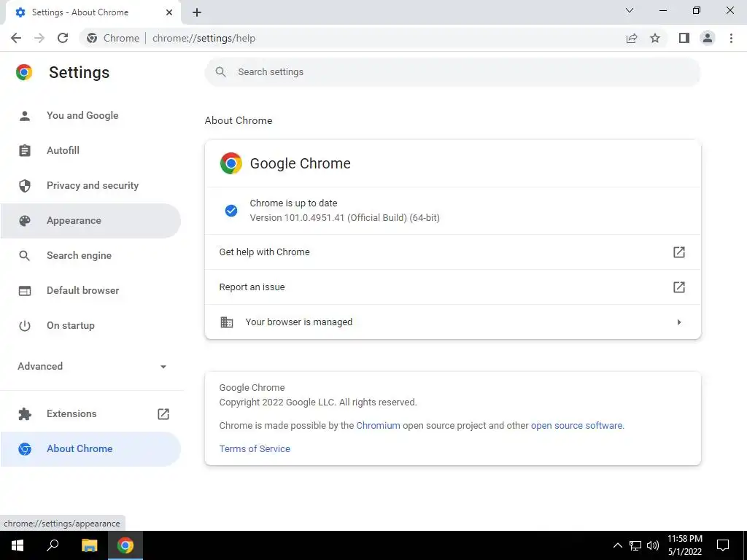
Task: Click the Chrome site info icon in address bar
Action: 92,38
